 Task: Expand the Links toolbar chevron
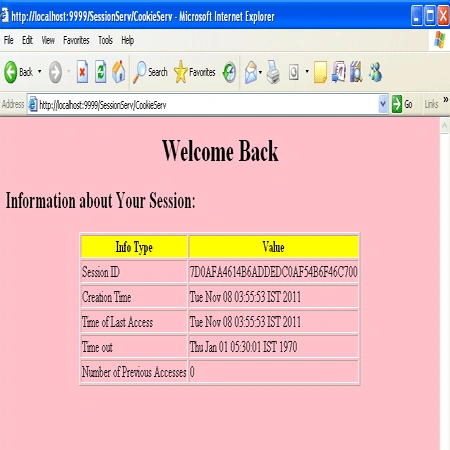click(446, 99)
